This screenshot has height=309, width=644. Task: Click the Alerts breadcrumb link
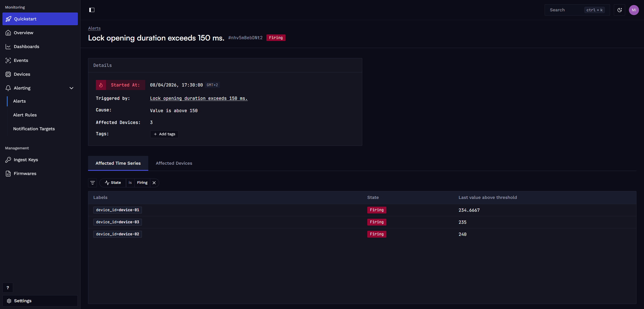click(x=94, y=28)
